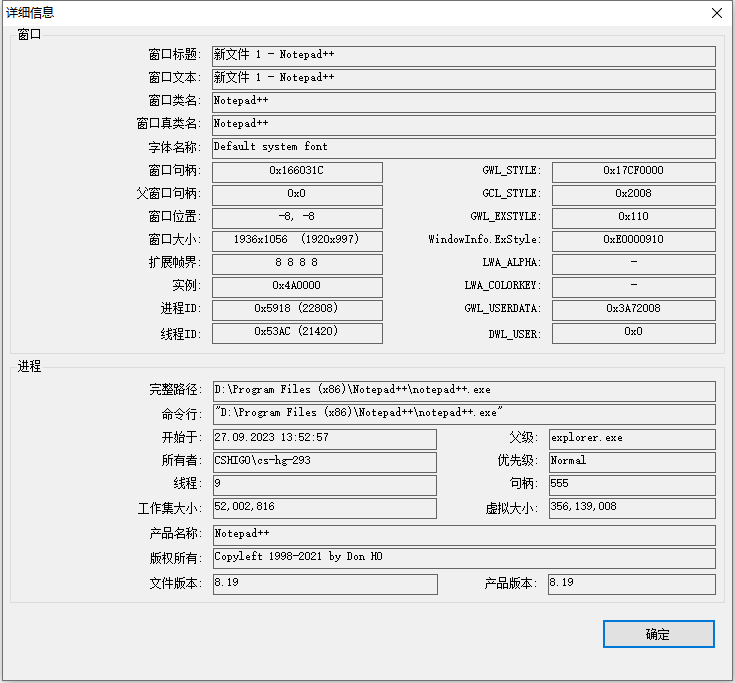Click the 完整路径: label

[x=176, y=389]
